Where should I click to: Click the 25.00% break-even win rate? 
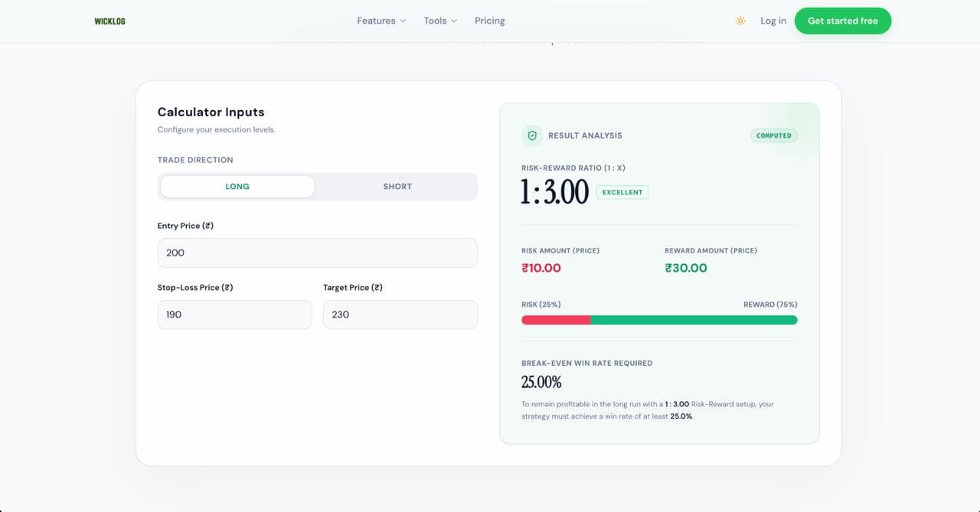point(541,382)
